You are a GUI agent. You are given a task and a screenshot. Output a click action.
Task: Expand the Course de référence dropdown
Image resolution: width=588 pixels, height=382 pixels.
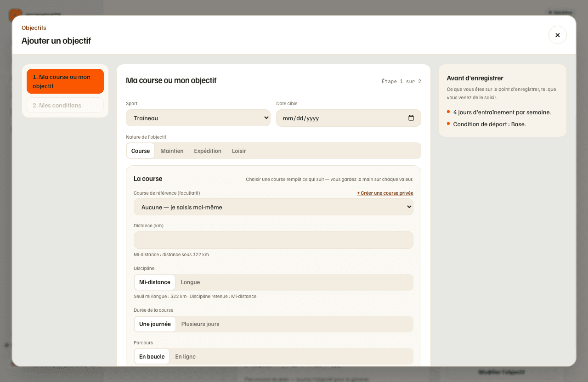[273, 207]
